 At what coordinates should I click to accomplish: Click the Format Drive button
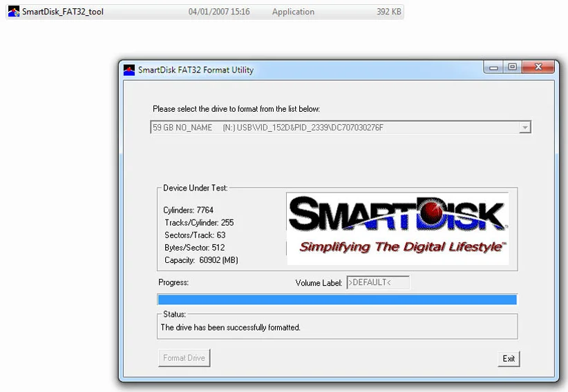click(x=184, y=358)
